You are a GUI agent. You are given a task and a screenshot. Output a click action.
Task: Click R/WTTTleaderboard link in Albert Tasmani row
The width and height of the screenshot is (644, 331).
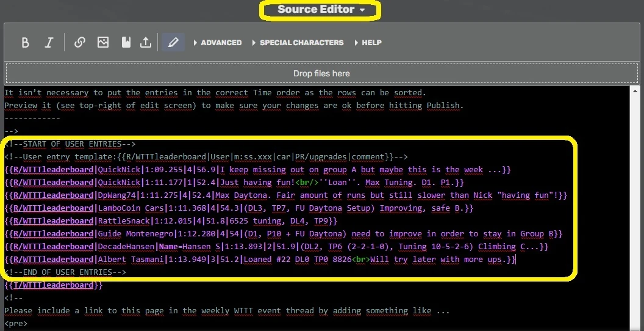[x=54, y=259]
